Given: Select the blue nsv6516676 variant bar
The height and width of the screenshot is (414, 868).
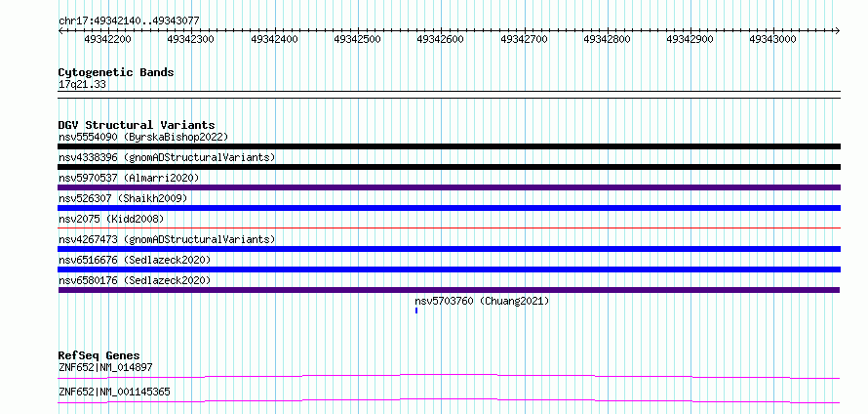Looking at the screenshot, I should pyautogui.click(x=449, y=269).
